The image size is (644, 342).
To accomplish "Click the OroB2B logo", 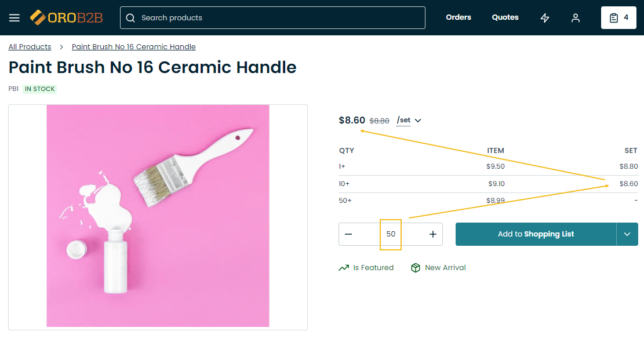I will click(x=67, y=18).
